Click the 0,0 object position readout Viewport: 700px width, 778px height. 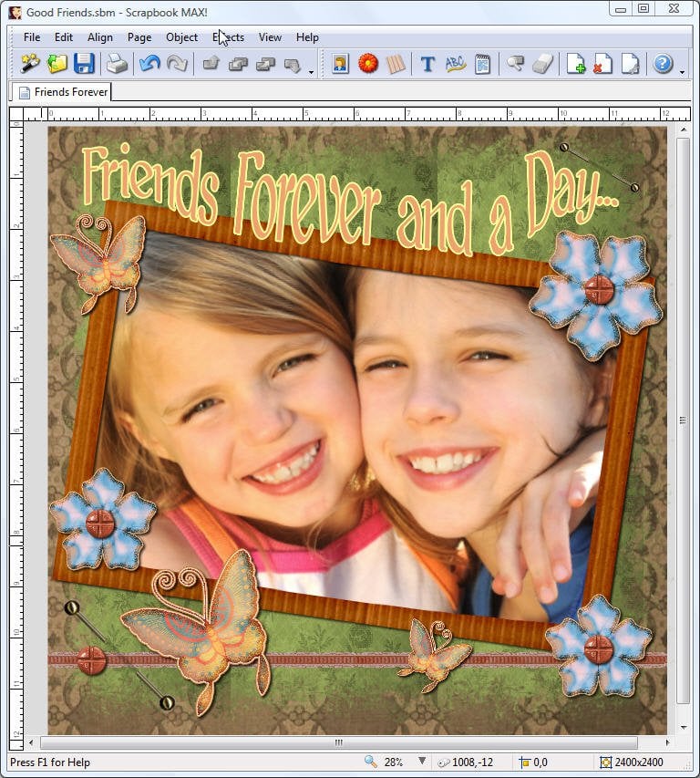(x=540, y=762)
